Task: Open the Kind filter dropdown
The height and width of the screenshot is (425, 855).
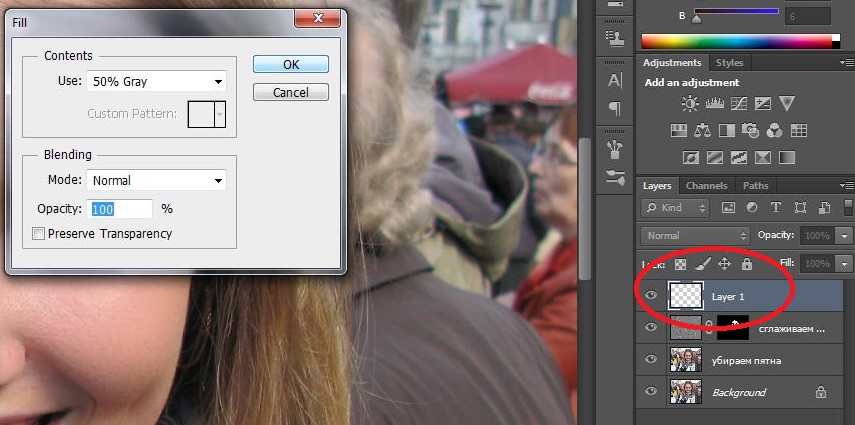Action: pos(676,208)
